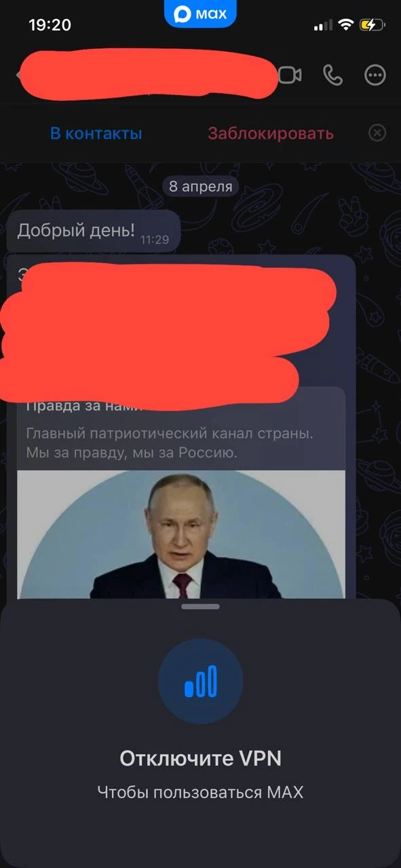This screenshot has width=401, height=868.
Task: Tap the Отключите VPN heading
Action: click(x=201, y=759)
